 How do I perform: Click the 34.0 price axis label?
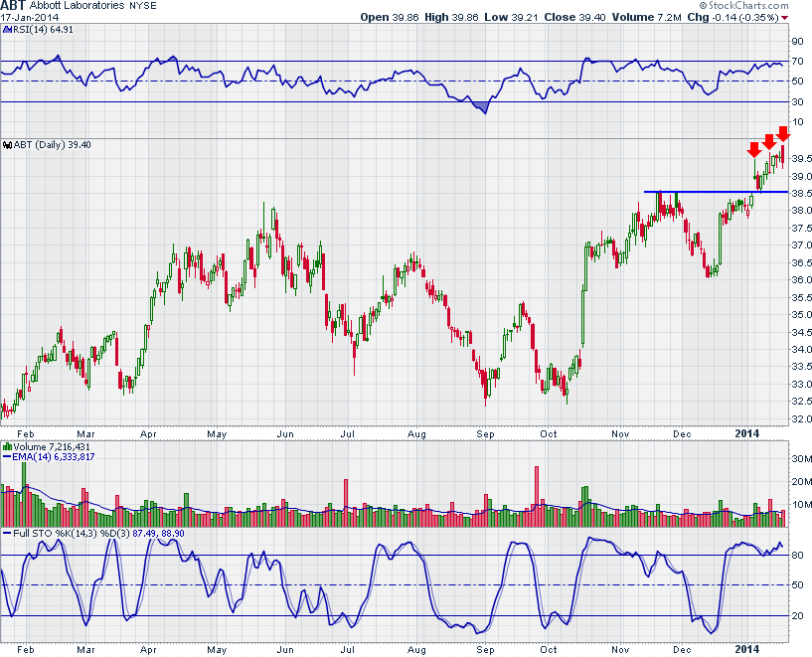[x=802, y=349]
